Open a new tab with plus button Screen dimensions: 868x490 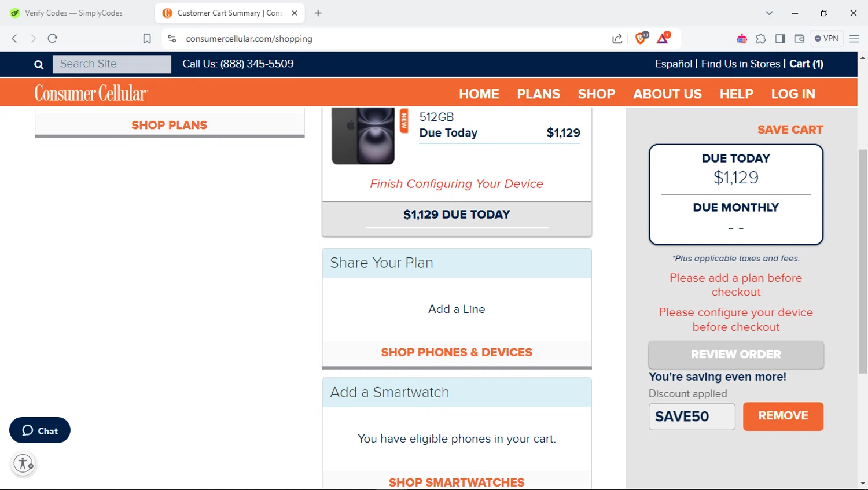coord(318,13)
